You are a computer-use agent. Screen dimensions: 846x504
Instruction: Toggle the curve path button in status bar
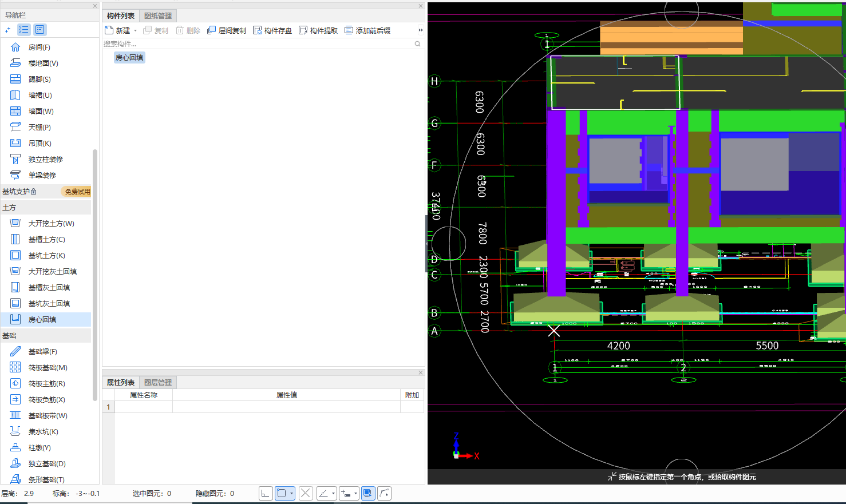pyautogui.click(x=385, y=493)
